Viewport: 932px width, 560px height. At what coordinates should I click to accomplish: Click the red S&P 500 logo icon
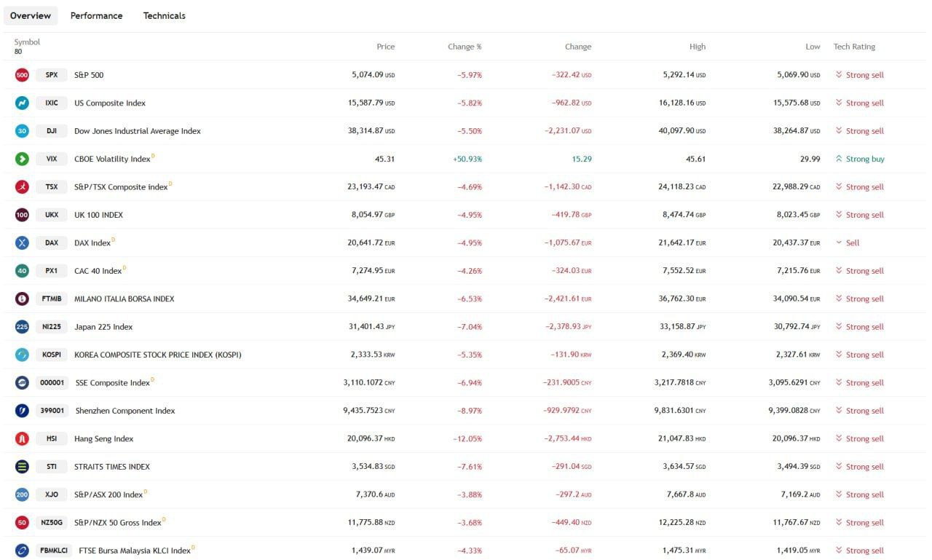tap(22, 75)
